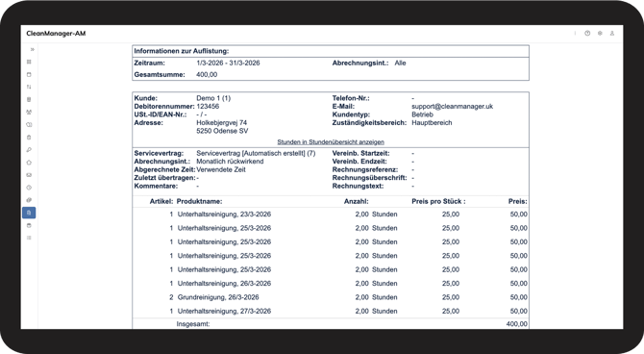Open the help icon in top bar
This screenshot has height=354, width=644.
pyautogui.click(x=587, y=34)
